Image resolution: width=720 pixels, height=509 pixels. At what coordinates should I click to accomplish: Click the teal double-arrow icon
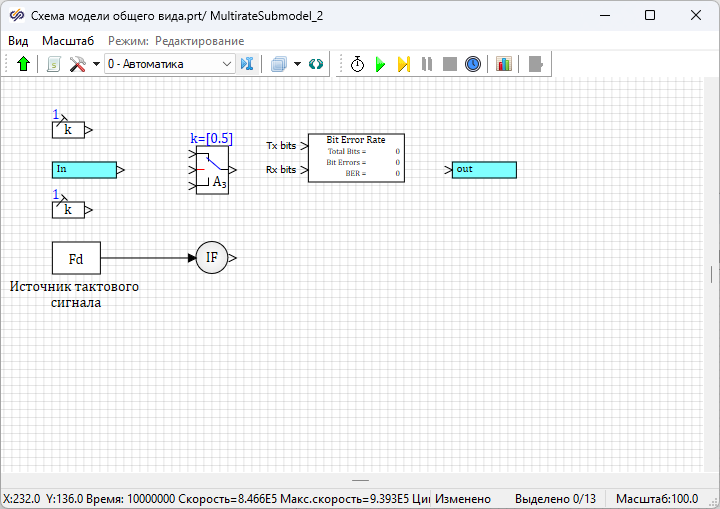pyautogui.click(x=316, y=64)
